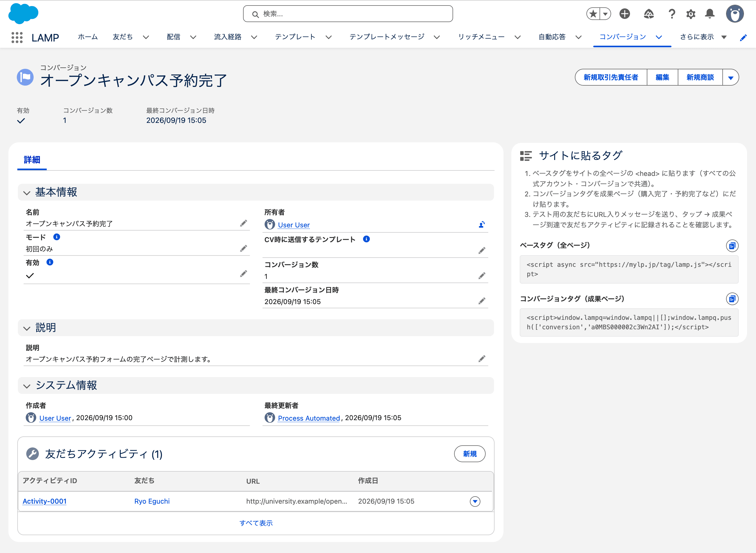
Task: Click the 新規商談 button
Action: (x=700, y=77)
